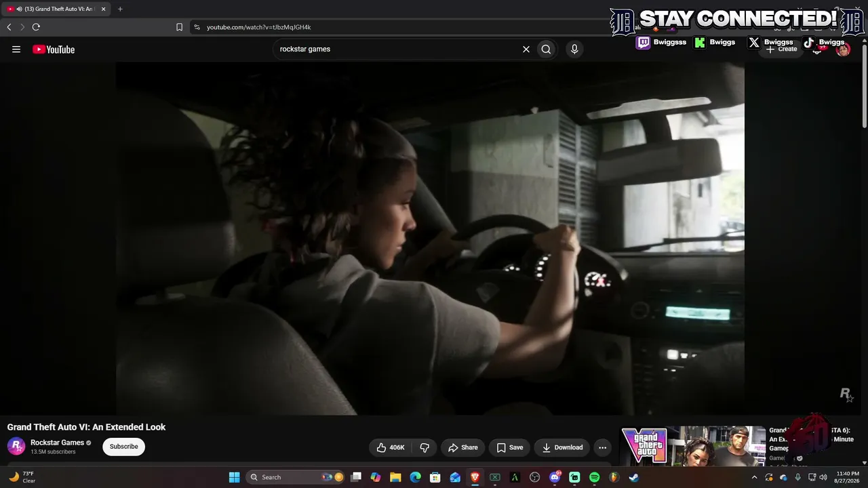The height and width of the screenshot is (488, 868).
Task: Focus the YouTube search field
Action: point(397,49)
